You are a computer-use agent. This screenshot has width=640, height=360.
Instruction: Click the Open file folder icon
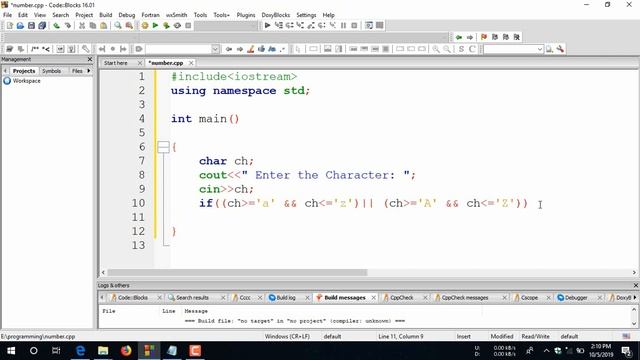(x=20, y=26)
